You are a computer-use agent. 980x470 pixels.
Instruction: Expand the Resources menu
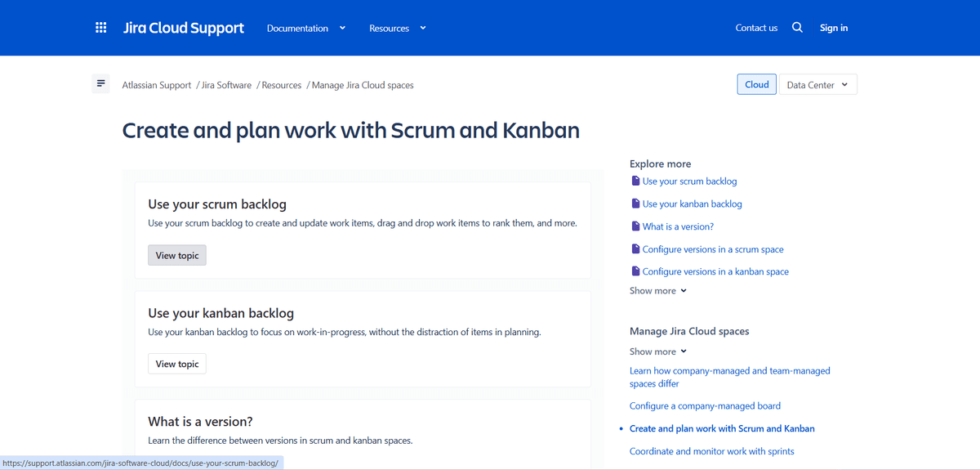[x=398, y=28]
